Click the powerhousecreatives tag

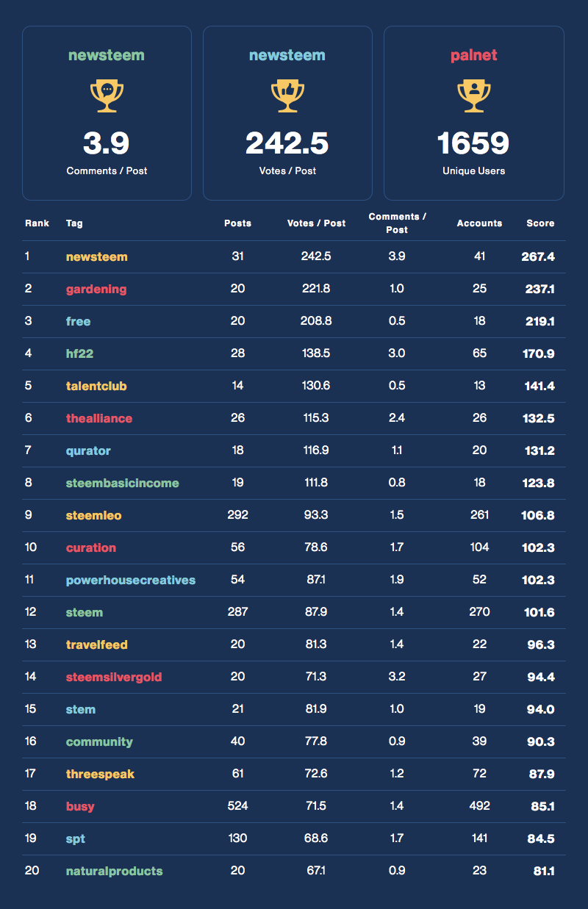tap(130, 580)
